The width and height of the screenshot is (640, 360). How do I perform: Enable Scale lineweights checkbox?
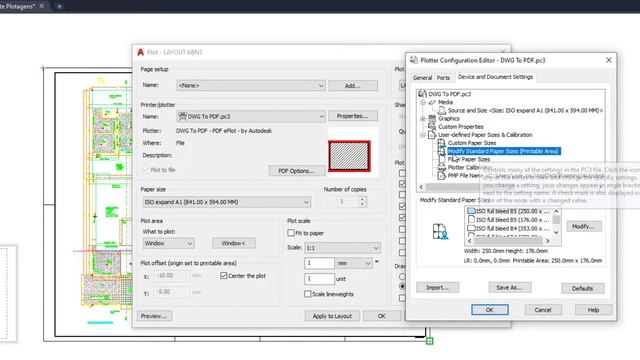307,294
